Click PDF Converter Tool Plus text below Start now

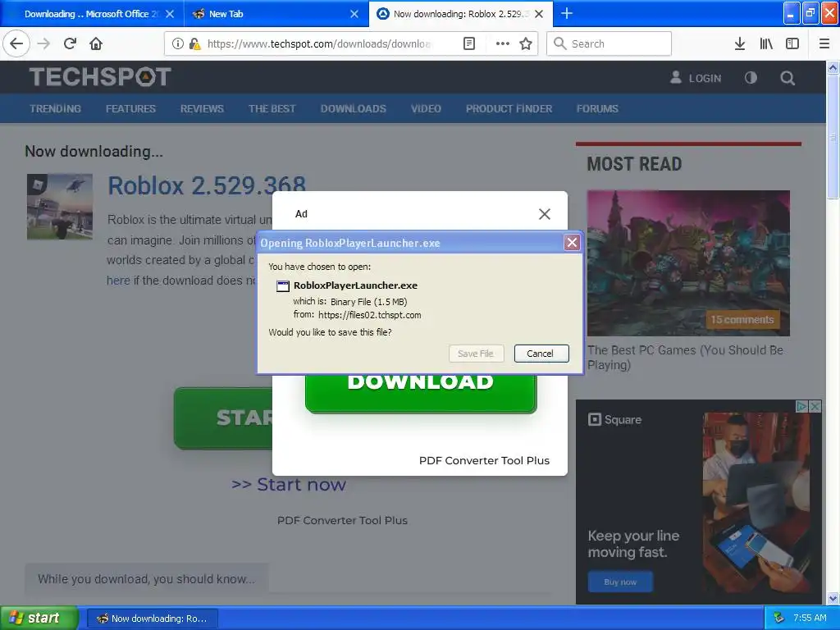tap(342, 521)
